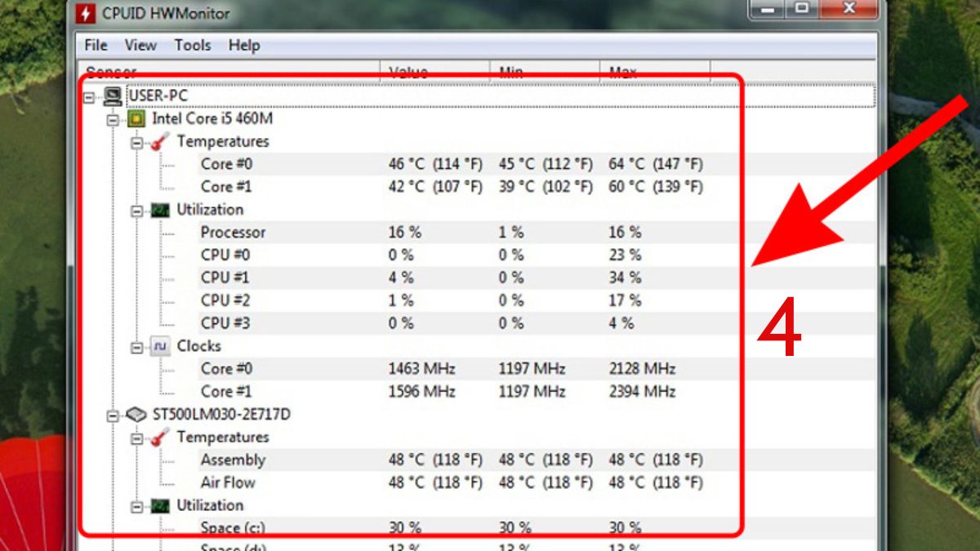This screenshot has height=551, width=980.
Task: Collapse the drive Utilization node
Action: (136, 507)
